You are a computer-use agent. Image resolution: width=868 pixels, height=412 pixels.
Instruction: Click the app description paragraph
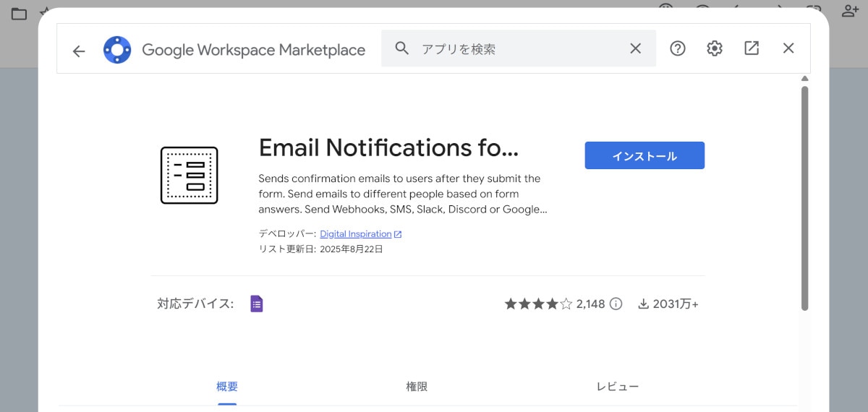click(x=403, y=194)
